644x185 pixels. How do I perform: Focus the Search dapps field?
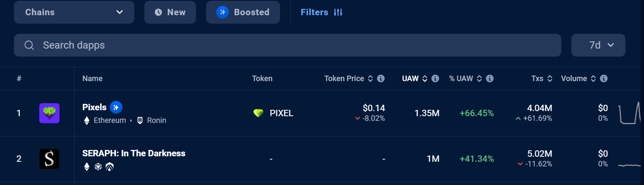(288, 45)
